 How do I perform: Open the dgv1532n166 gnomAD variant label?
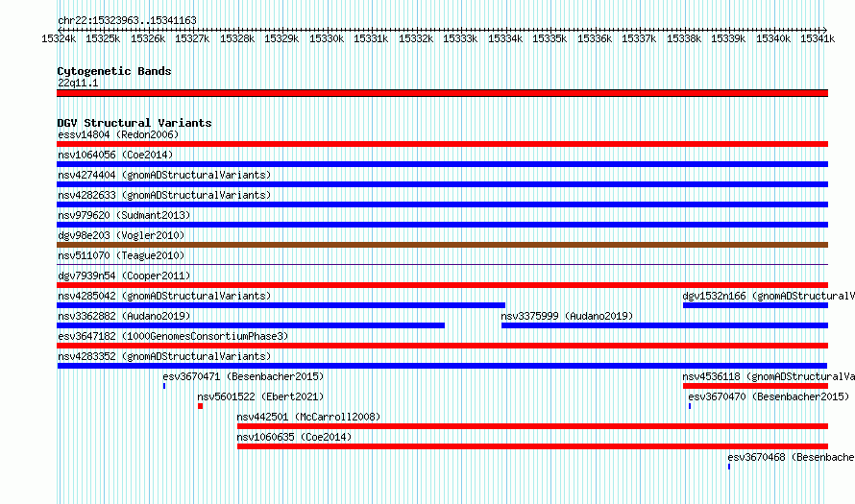(769, 296)
